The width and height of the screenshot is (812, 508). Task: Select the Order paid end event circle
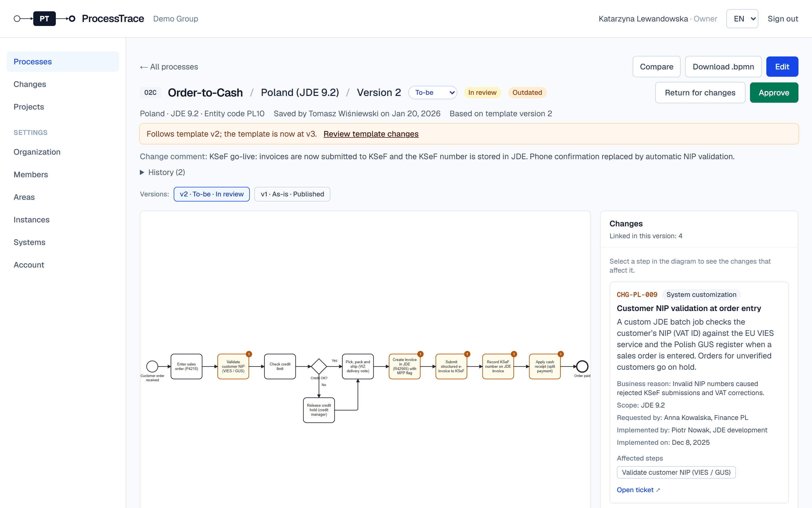[x=582, y=366]
